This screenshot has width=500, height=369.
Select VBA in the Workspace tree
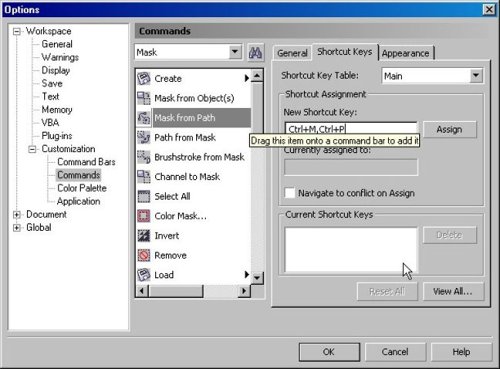[50, 123]
